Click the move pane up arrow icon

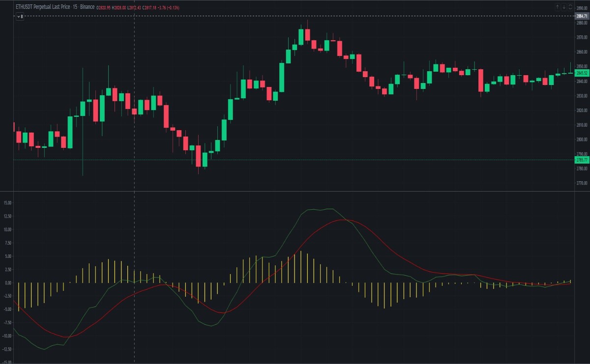(x=557, y=7)
